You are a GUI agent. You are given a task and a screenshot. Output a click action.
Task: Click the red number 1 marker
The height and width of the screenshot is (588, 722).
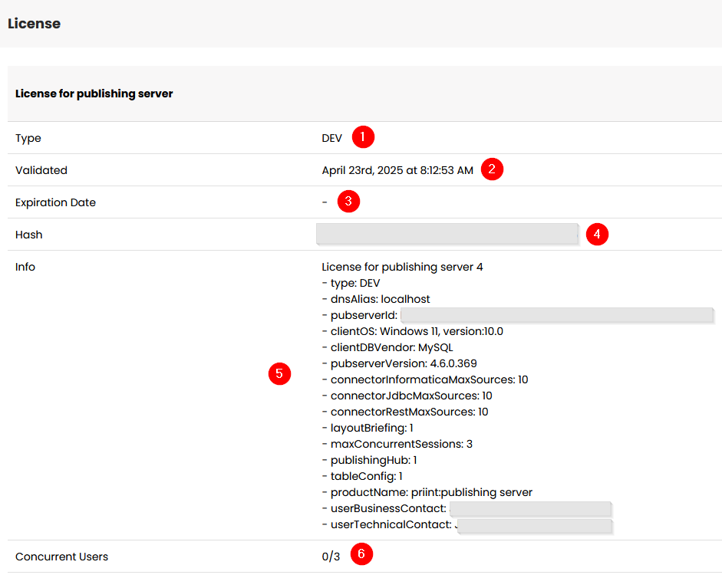(x=363, y=138)
